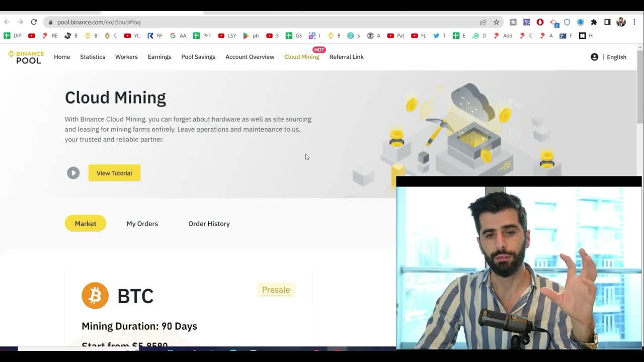Click the View Tutorial button
644x362 pixels.
(x=114, y=173)
